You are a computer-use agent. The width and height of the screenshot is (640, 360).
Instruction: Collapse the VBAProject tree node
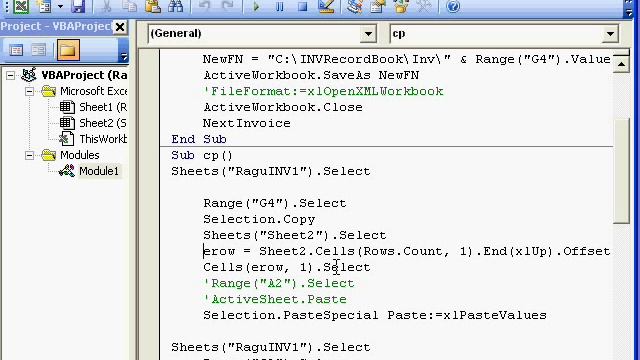(11, 75)
